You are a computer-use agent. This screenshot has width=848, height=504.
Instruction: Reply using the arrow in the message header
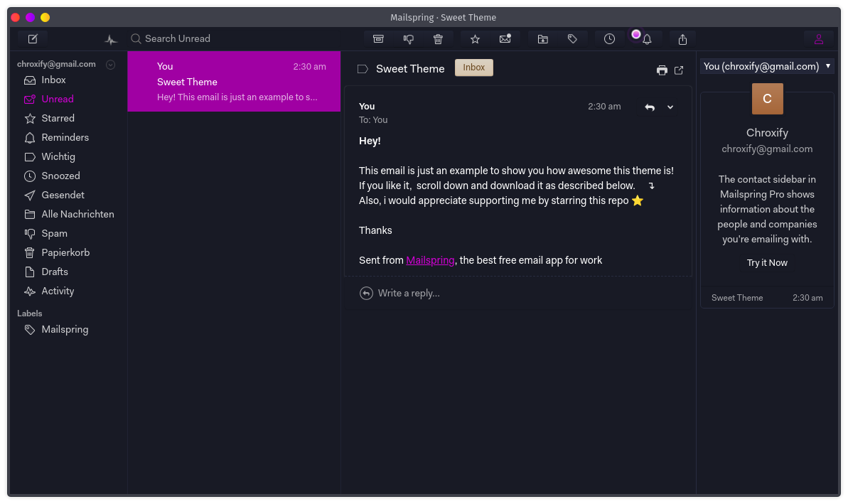click(650, 107)
